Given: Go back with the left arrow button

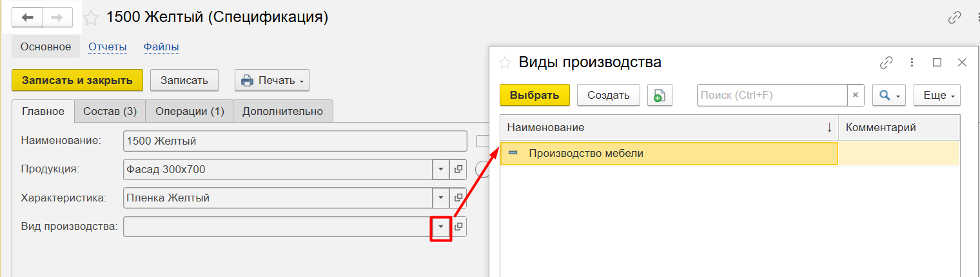Looking at the screenshot, I should tap(28, 17).
